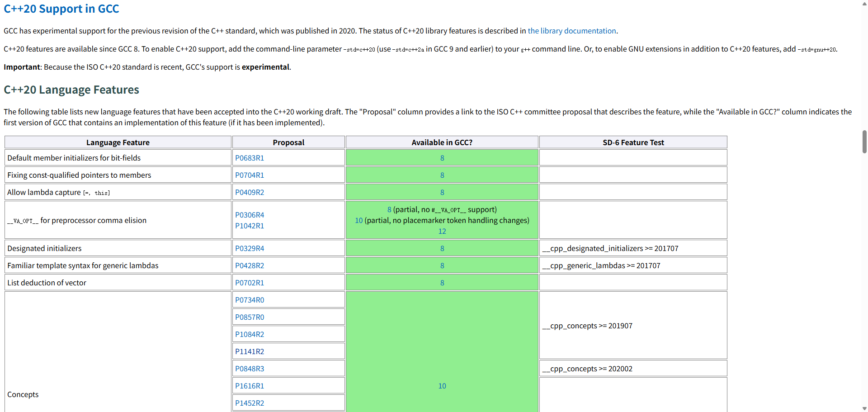Image resolution: width=868 pixels, height=412 pixels.
Task: Open proposal P0683R1 link
Action: click(x=250, y=158)
